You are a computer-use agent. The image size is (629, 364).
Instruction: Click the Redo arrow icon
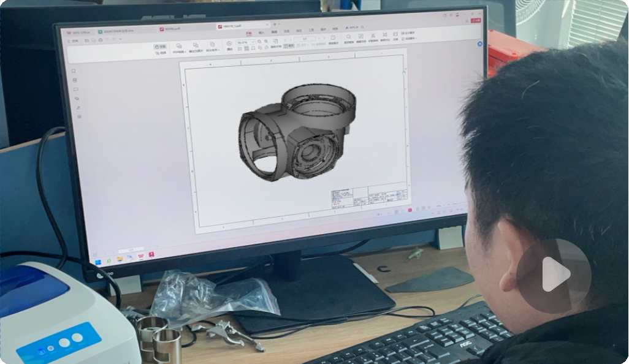(x=113, y=39)
